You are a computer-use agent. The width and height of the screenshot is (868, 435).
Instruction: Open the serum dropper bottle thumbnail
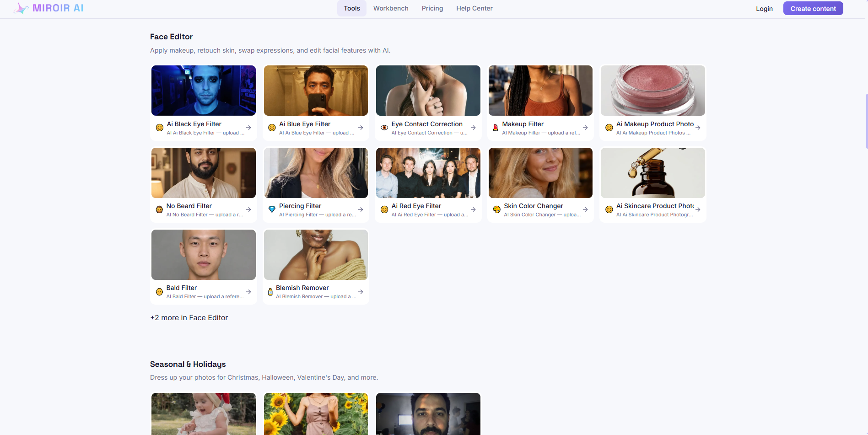click(x=653, y=173)
